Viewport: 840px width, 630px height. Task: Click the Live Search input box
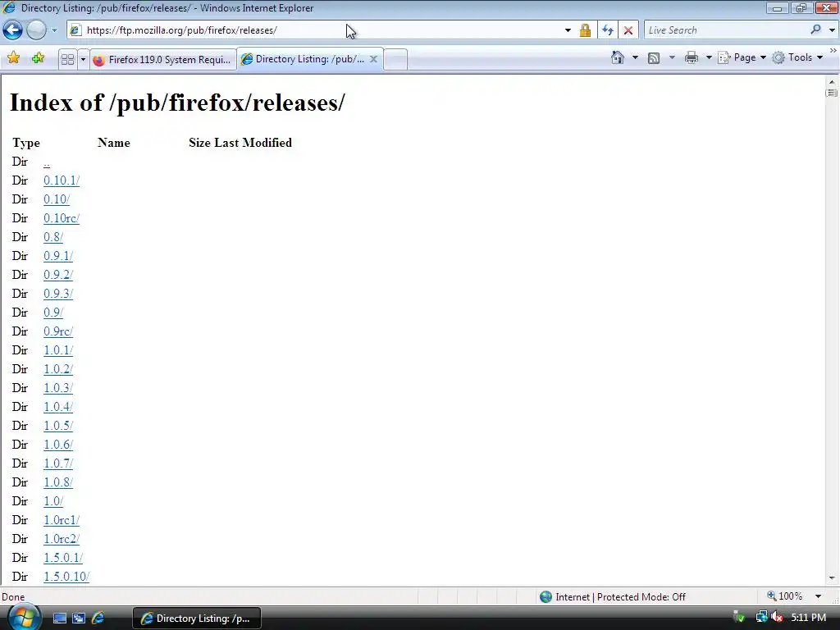point(726,30)
